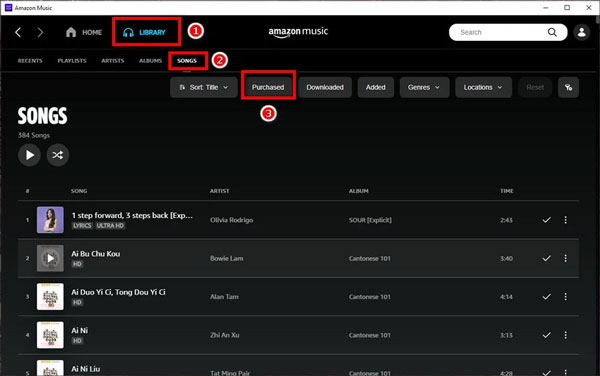
Task: Click the Time column header
Action: [x=507, y=191]
